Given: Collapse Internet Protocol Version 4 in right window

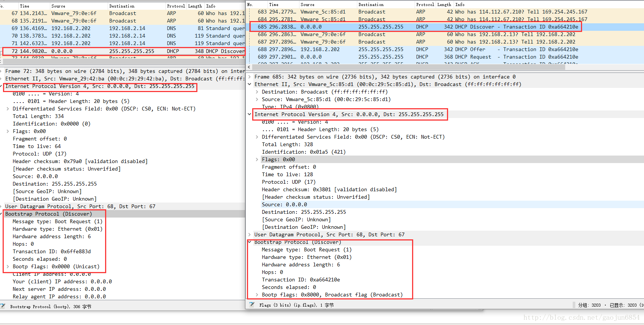Looking at the screenshot, I should [x=250, y=114].
